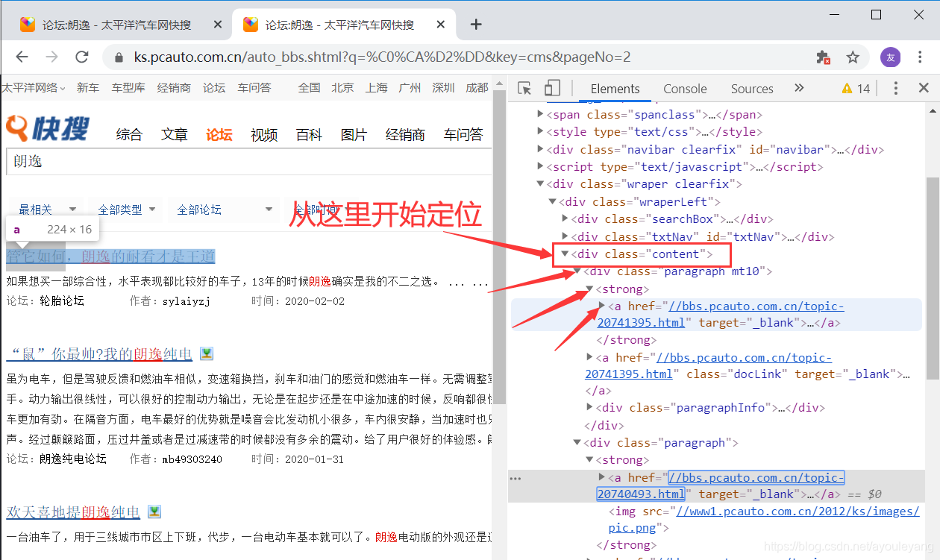Image resolution: width=940 pixels, height=560 pixels.
Task: Click the warnings count badge showing 14
Action: tap(856, 89)
